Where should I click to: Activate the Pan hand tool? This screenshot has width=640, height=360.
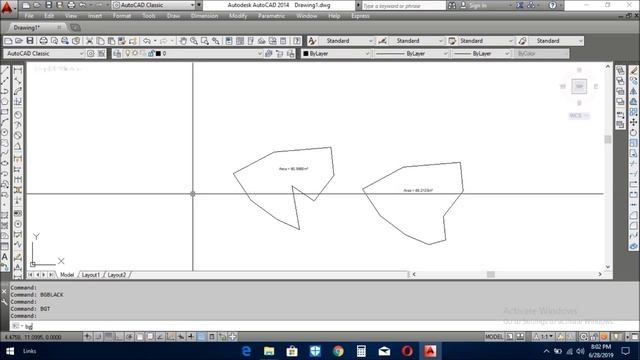tap(183, 41)
